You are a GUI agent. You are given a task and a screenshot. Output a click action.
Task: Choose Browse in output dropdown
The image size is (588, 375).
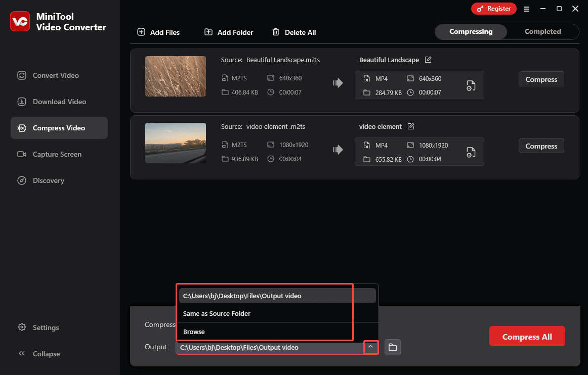click(x=277, y=332)
